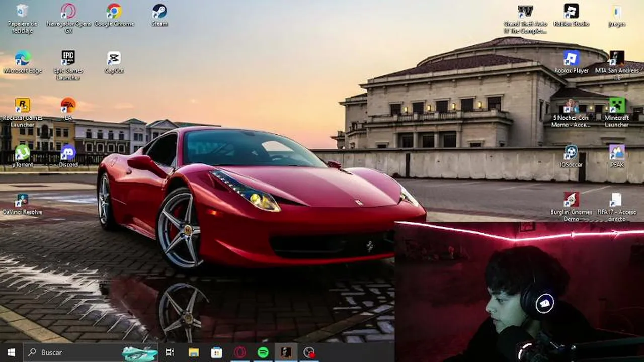Select the CapCut desktop icon

[x=114, y=62]
